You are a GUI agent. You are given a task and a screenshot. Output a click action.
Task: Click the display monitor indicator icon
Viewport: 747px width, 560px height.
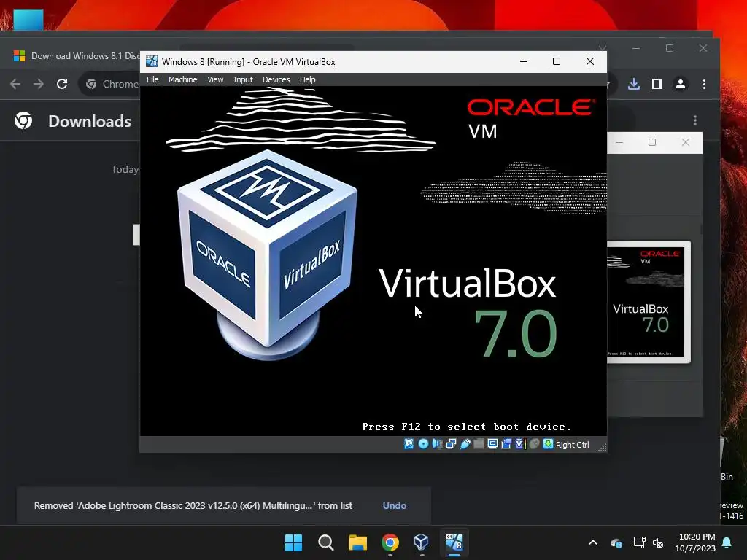[492, 444]
